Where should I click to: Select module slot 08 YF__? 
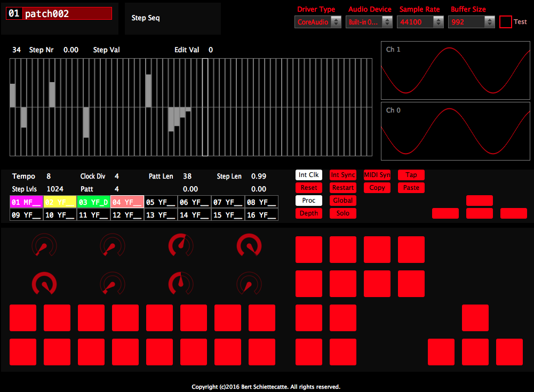point(261,202)
